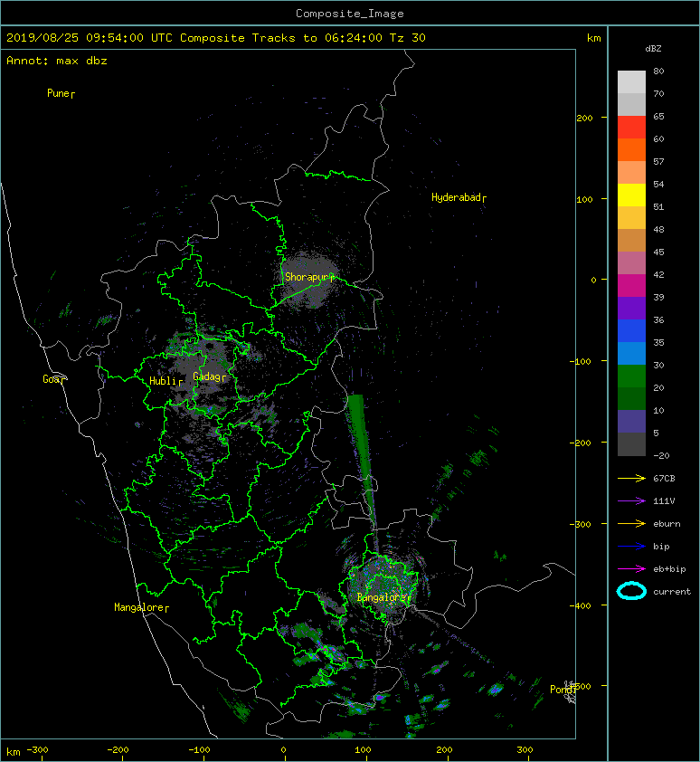Viewport: 700px width, 762px height.
Task: Click the -500 mark on the vertical axis
Action: (x=581, y=686)
